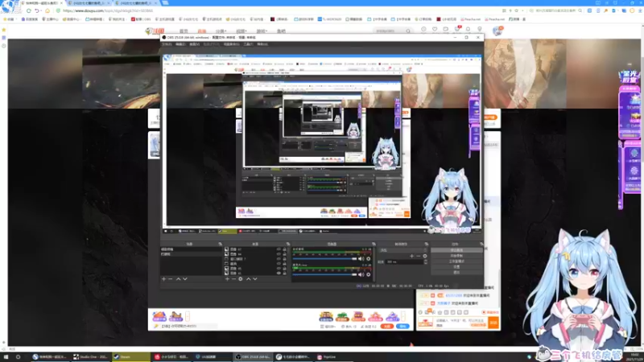This screenshot has width=644, height=362.
Task: Add a new scene in OBS Scenes panel
Action: click(x=164, y=279)
